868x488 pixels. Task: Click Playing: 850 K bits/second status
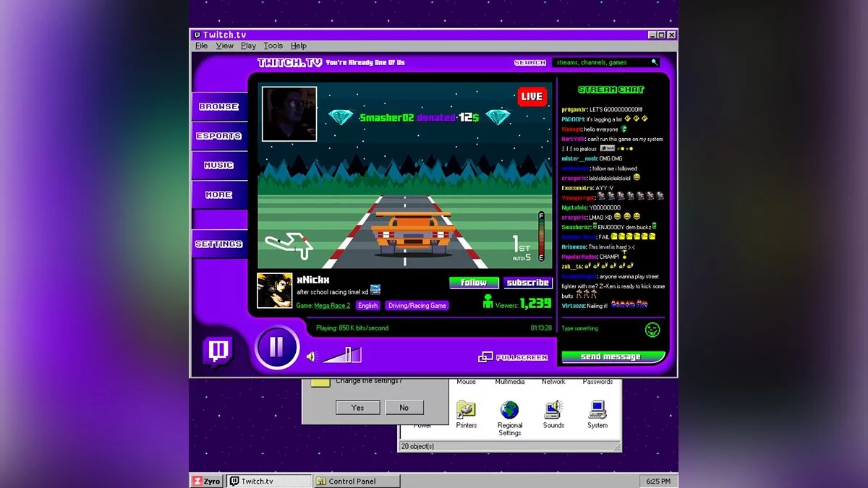352,328
